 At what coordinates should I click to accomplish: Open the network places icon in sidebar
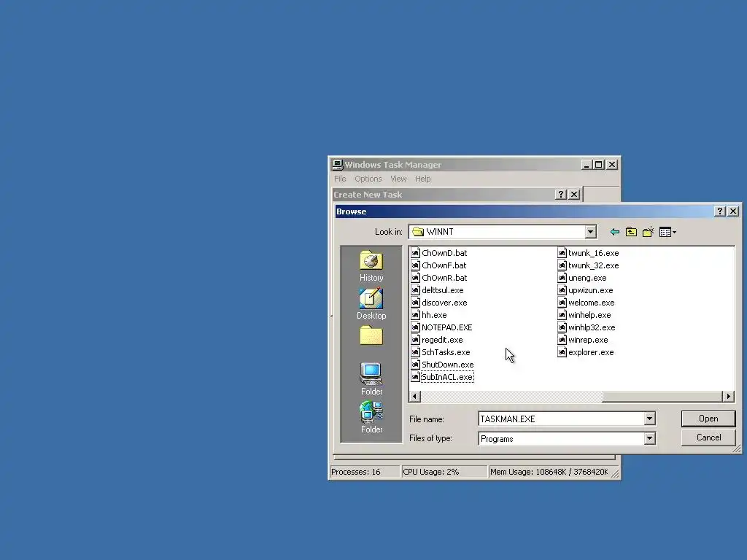[x=371, y=418]
